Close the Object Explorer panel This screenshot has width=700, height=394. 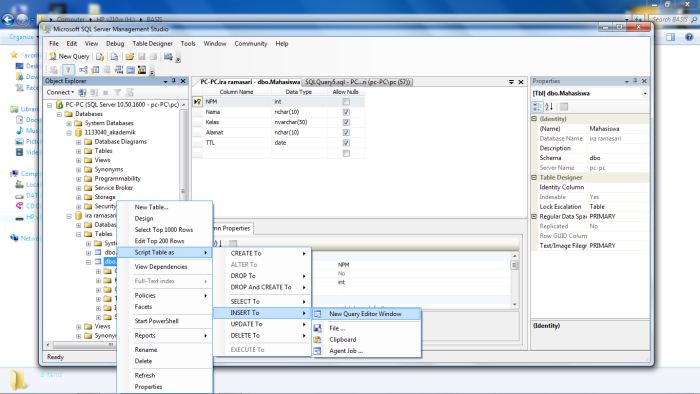183,81
